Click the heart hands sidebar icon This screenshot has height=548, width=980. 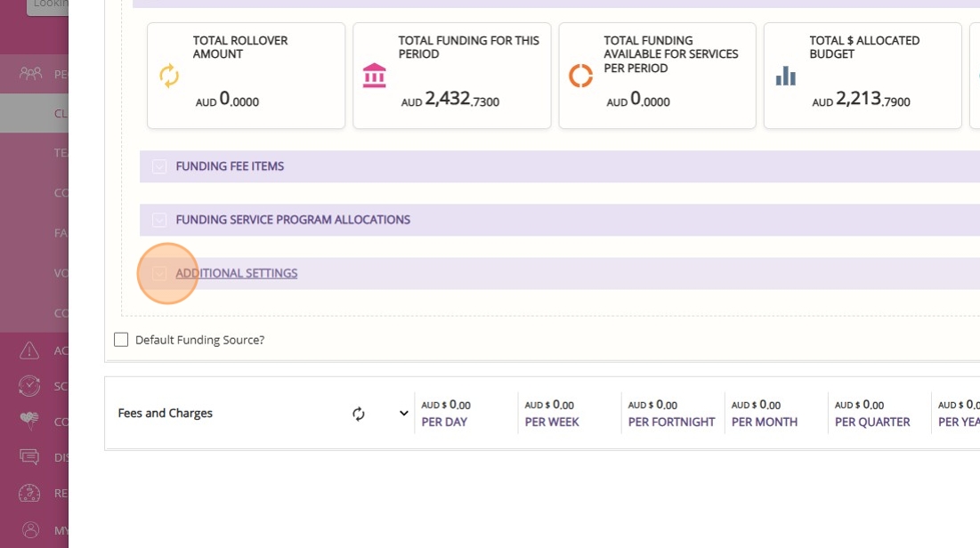30,422
